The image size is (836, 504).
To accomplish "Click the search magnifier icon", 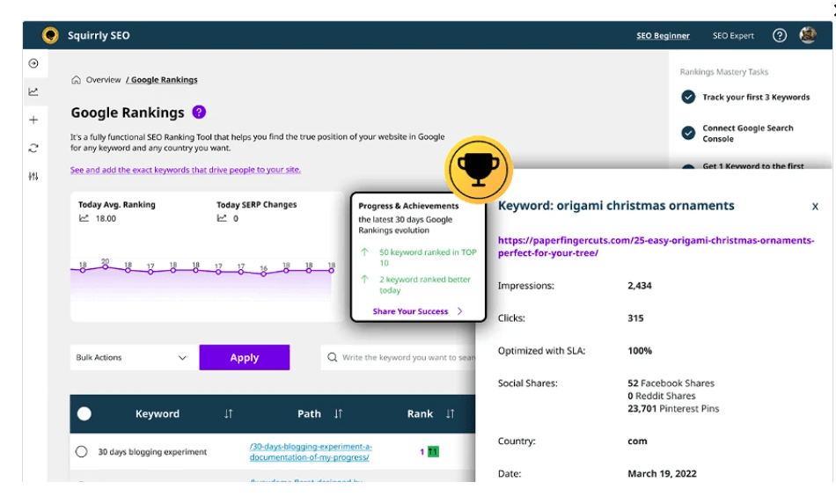I will coord(332,357).
